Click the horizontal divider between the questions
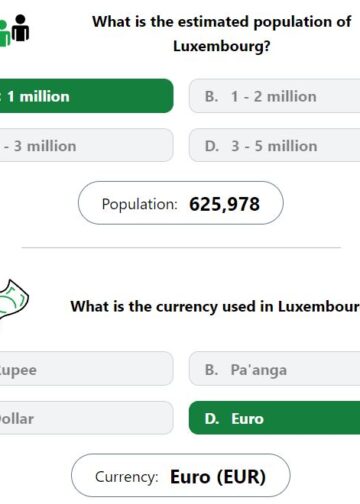 point(181,248)
